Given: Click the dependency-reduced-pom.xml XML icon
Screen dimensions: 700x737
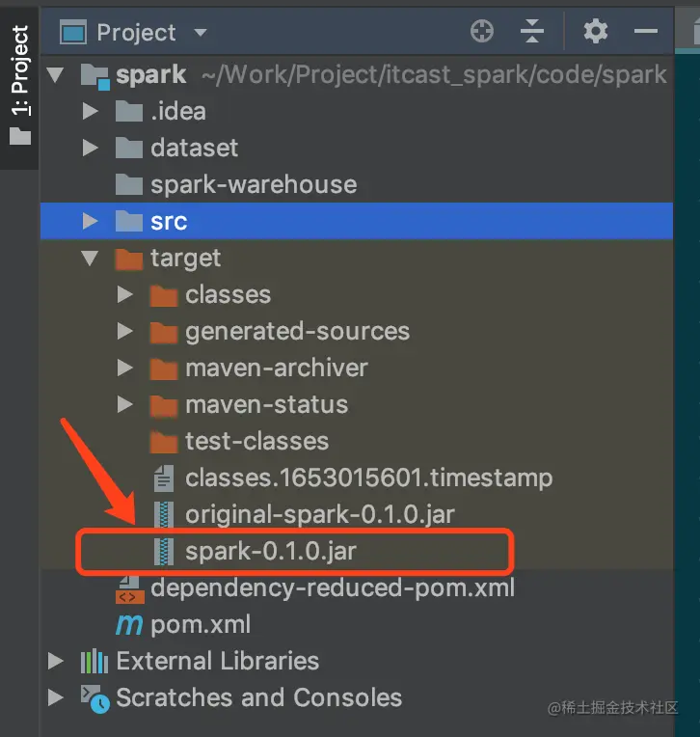Looking at the screenshot, I should pos(130,589).
